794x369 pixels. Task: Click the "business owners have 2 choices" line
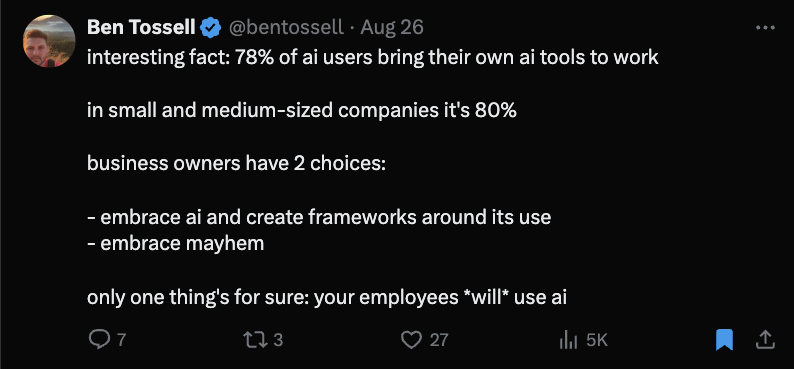236,163
